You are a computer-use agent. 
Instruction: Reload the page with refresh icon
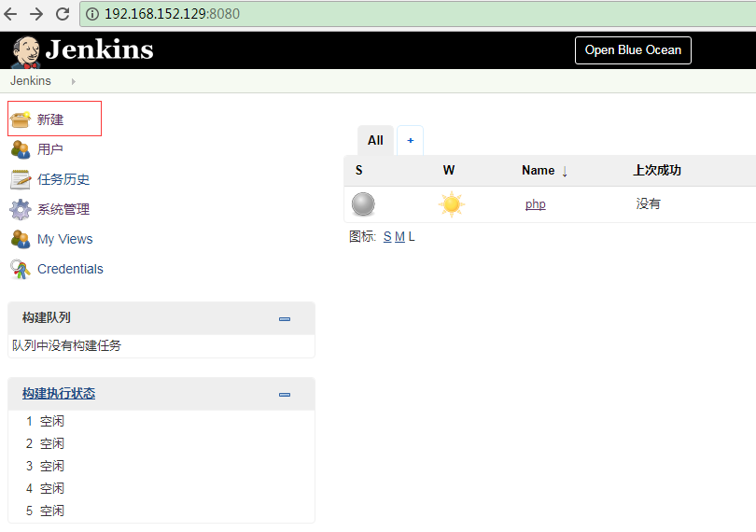pyautogui.click(x=63, y=13)
